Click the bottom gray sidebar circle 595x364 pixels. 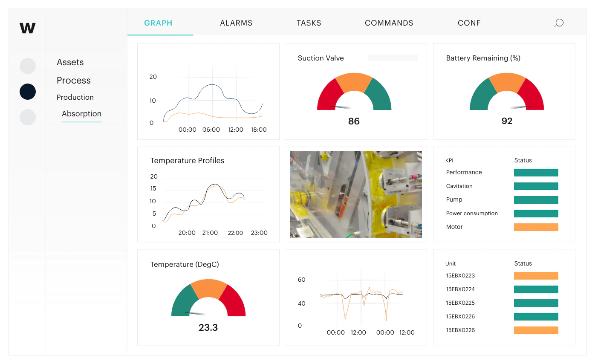pos(28,117)
